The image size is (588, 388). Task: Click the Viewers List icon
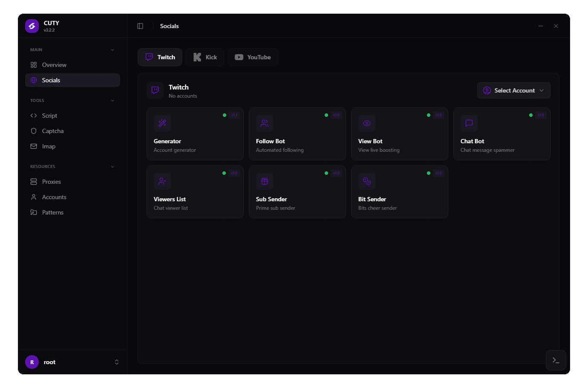pyautogui.click(x=162, y=181)
